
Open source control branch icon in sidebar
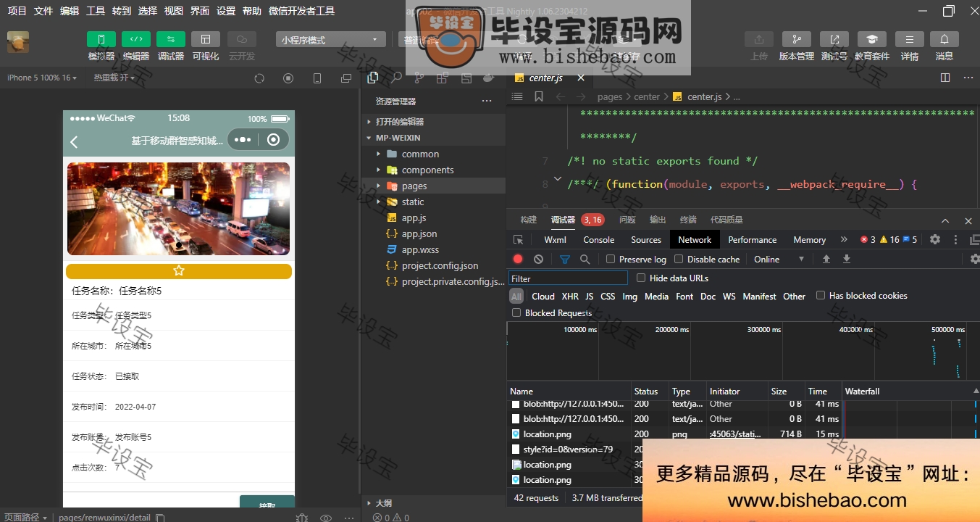pyautogui.click(x=419, y=78)
